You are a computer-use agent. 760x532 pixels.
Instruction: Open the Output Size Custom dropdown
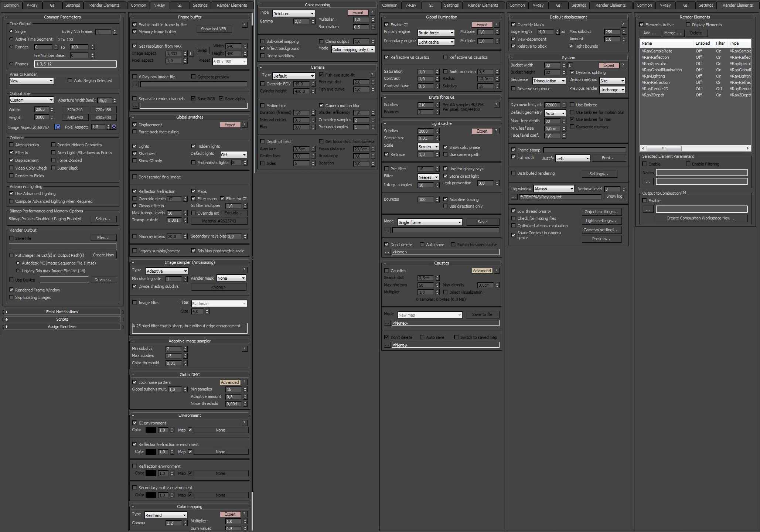[x=31, y=100]
